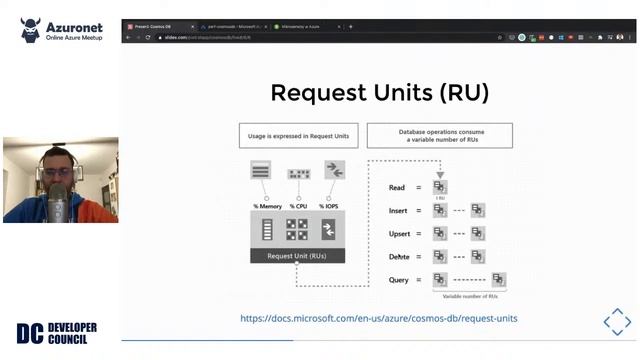640x360 pixels.
Task: Click the teal circular extension icon
Action: pyautogui.click(x=522, y=38)
